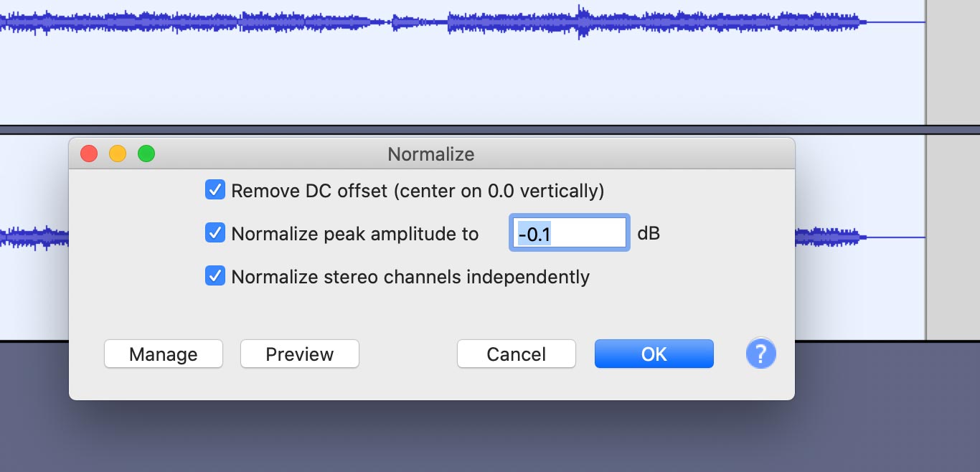Close the Normalize dialog with red button
Viewport: 980px width, 472px height.
(89, 154)
